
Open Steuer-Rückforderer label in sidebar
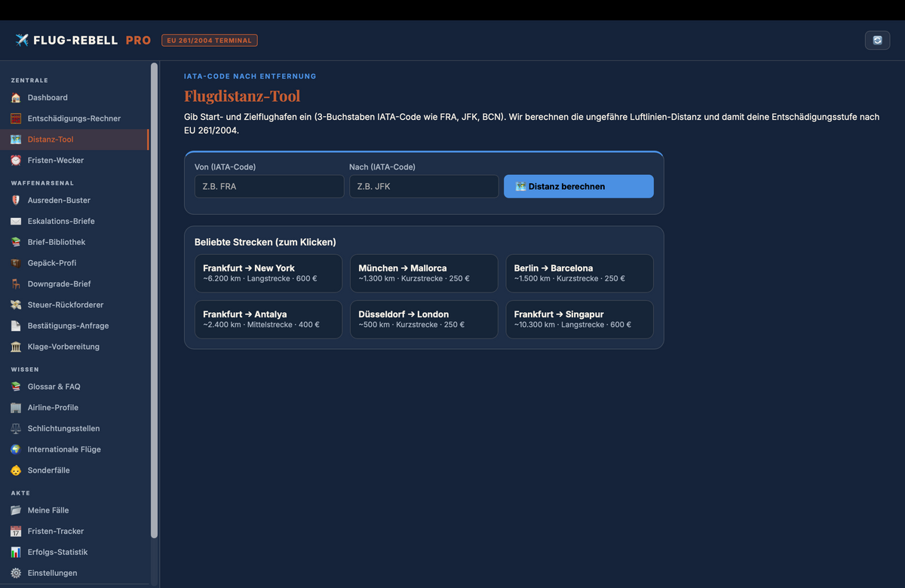(66, 305)
